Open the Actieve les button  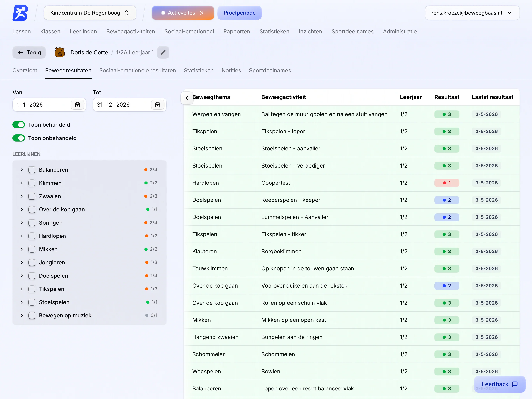pos(183,13)
